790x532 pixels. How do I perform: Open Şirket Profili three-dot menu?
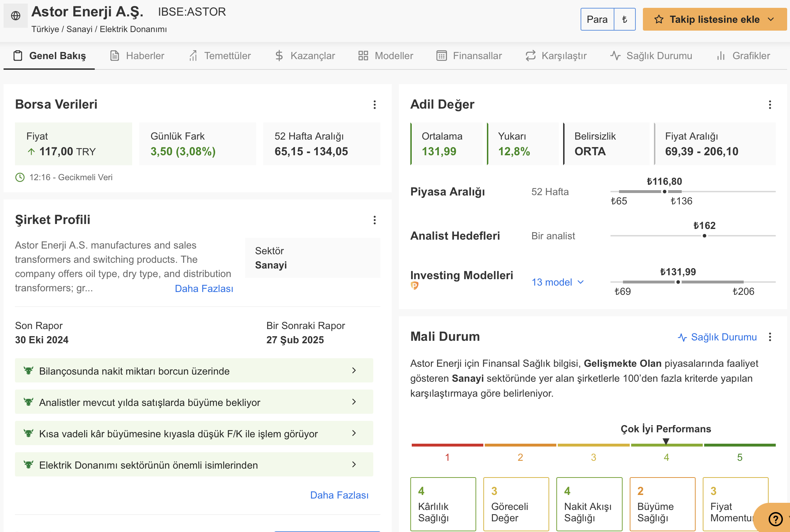[375, 220]
